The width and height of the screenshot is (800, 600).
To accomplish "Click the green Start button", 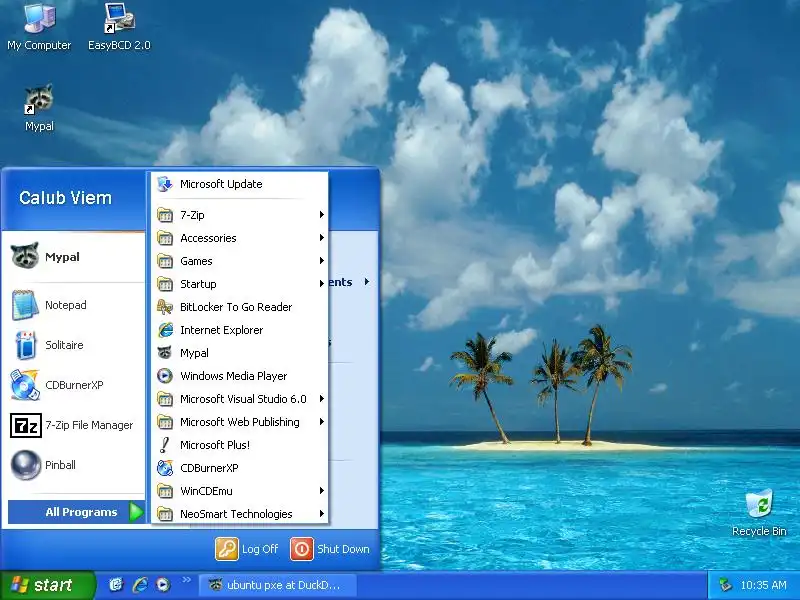I will [x=48, y=585].
